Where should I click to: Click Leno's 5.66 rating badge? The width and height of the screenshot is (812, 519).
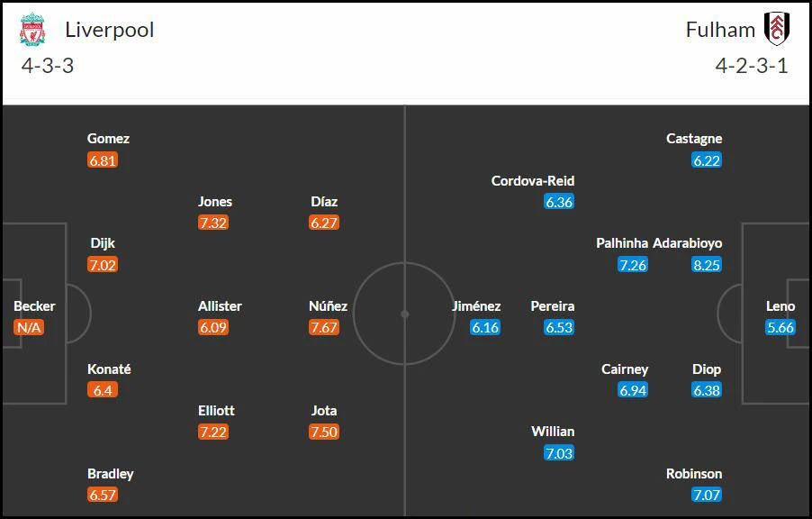[x=780, y=327]
